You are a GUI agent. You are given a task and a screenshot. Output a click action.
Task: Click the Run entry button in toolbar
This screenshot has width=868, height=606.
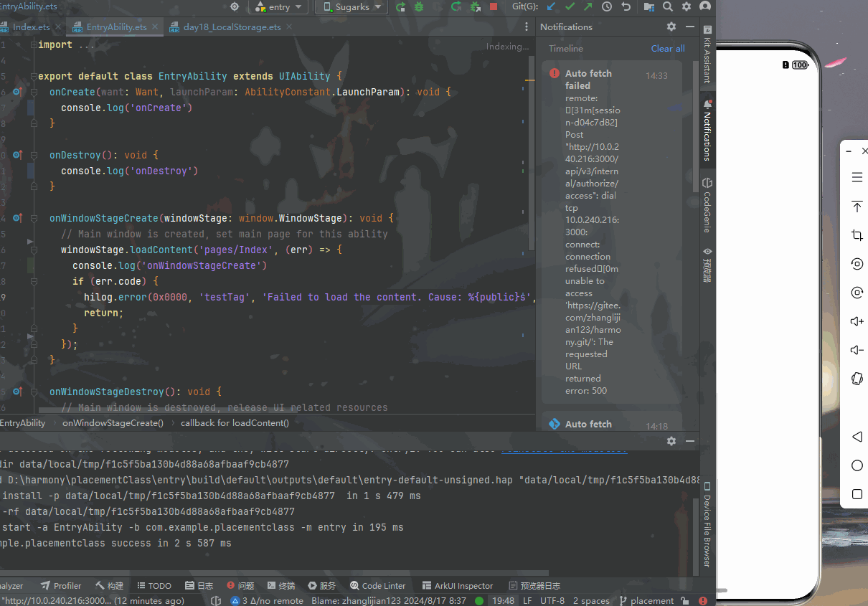pos(400,7)
